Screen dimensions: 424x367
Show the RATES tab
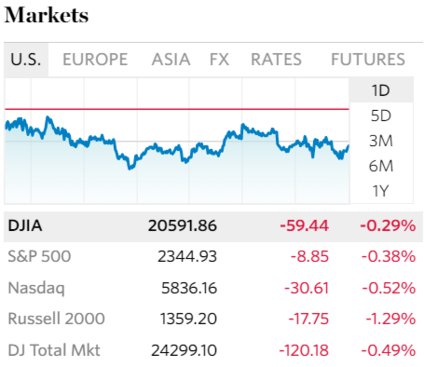click(x=276, y=60)
